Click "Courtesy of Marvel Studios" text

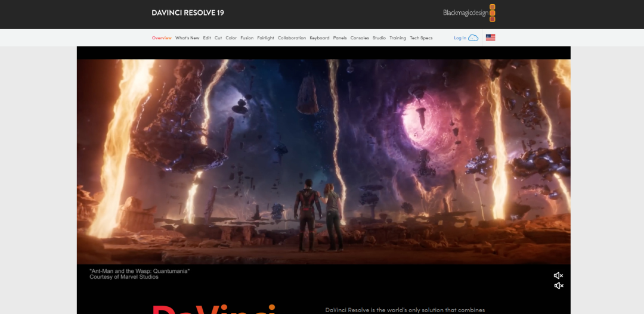click(124, 277)
